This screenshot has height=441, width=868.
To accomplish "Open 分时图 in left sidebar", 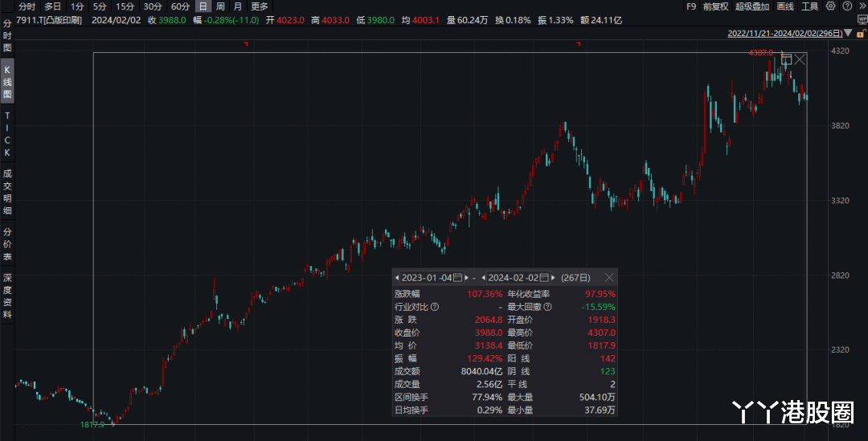I will (x=7, y=35).
